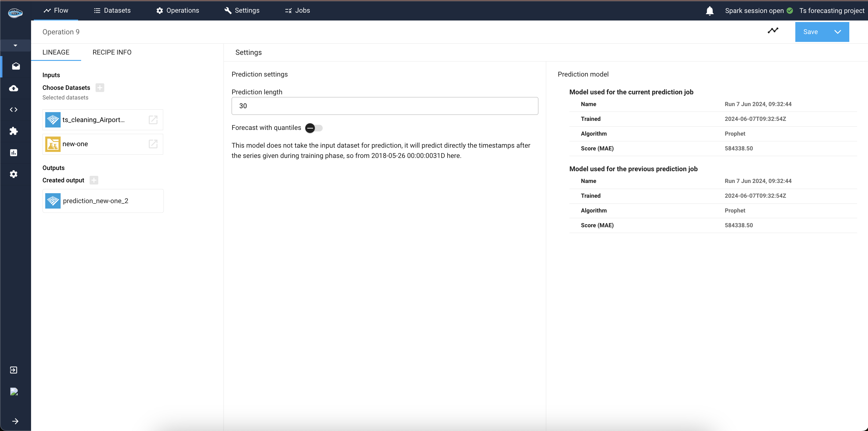Select the cloud upload sidebar icon

click(14, 88)
